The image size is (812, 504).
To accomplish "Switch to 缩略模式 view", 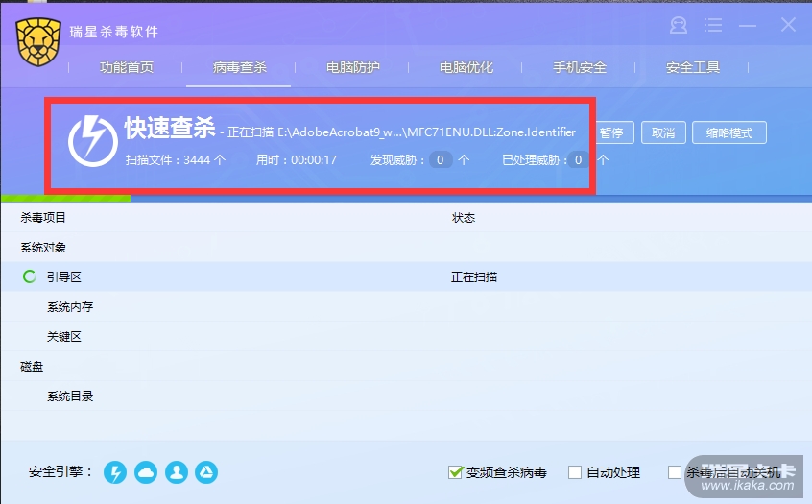I will [x=729, y=133].
